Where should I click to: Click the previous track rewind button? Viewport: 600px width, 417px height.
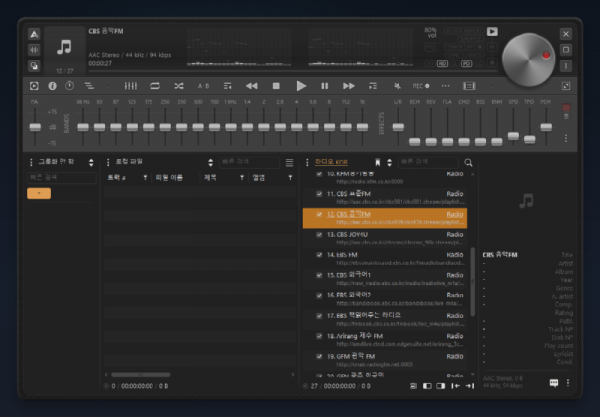point(251,86)
